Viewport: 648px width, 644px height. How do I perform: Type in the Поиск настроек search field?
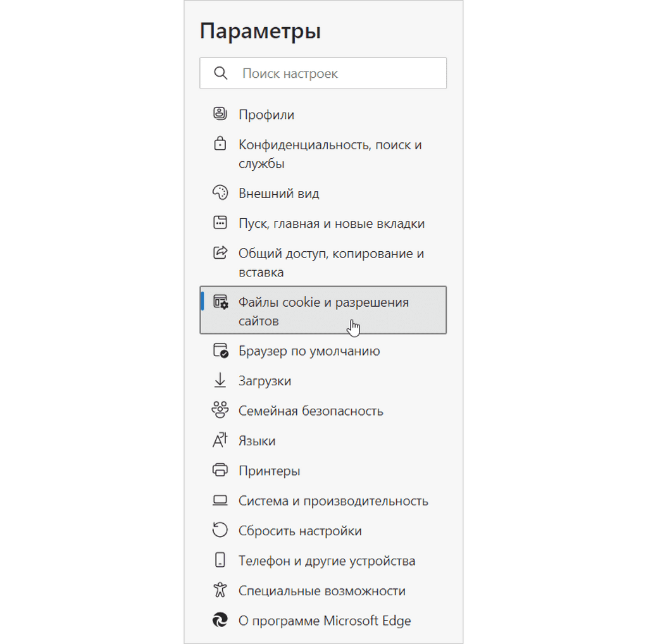(x=335, y=73)
